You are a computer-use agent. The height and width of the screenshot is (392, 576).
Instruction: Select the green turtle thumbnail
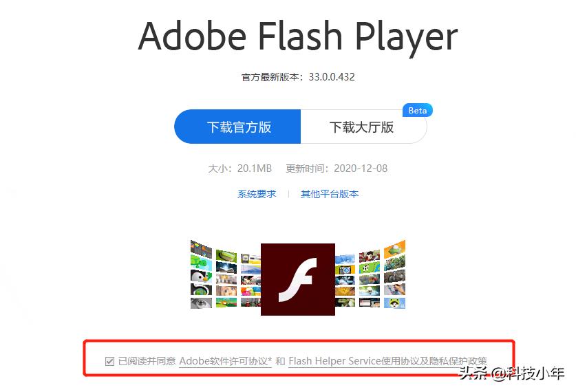(202, 263)
